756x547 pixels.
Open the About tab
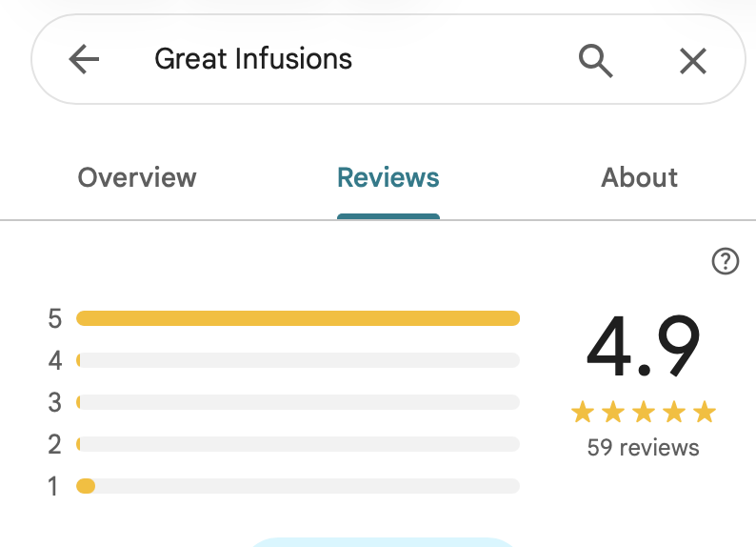coord(639,178)
